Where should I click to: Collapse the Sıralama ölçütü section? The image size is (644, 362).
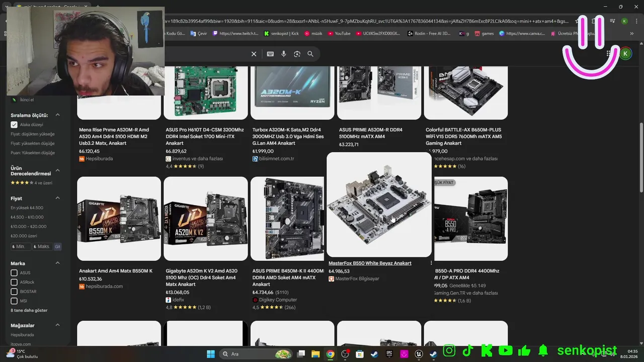pos(57,115)
